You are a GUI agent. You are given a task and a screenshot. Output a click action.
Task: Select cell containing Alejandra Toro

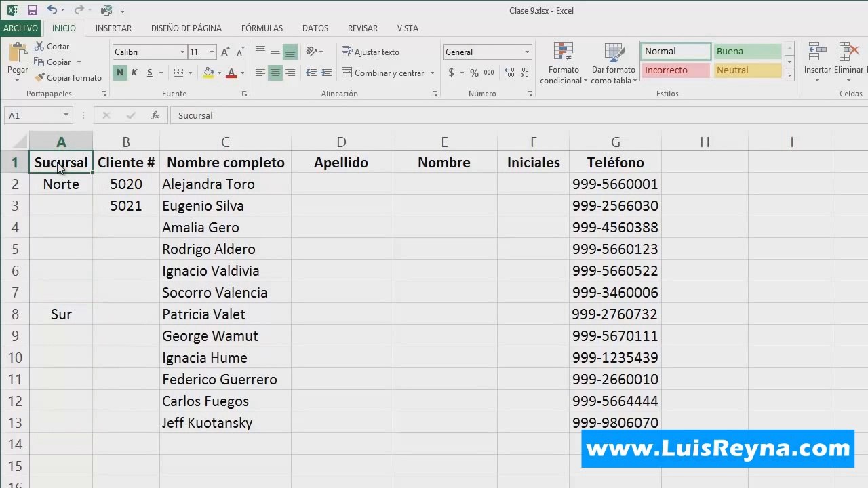click(225, 184)
